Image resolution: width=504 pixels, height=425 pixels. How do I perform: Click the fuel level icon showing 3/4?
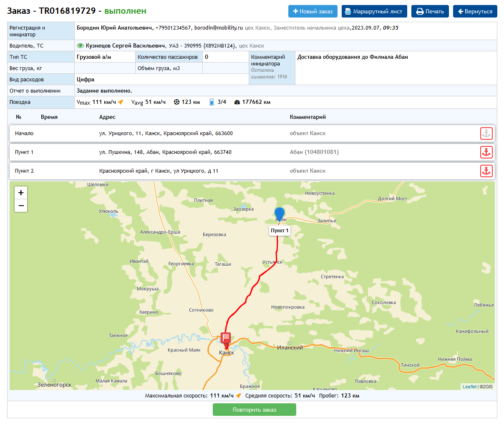[212, 102]
